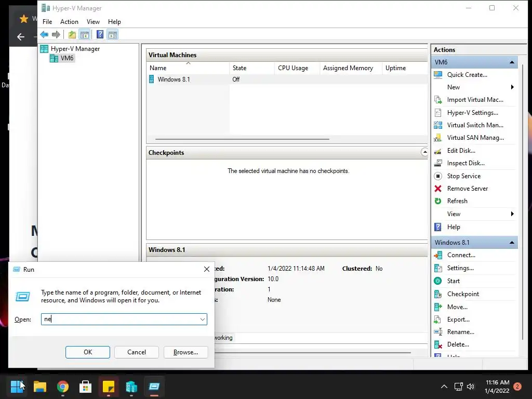532x399 pixels.
Task: Click Export action for Windows 8.1
Action: pos(458,320)
